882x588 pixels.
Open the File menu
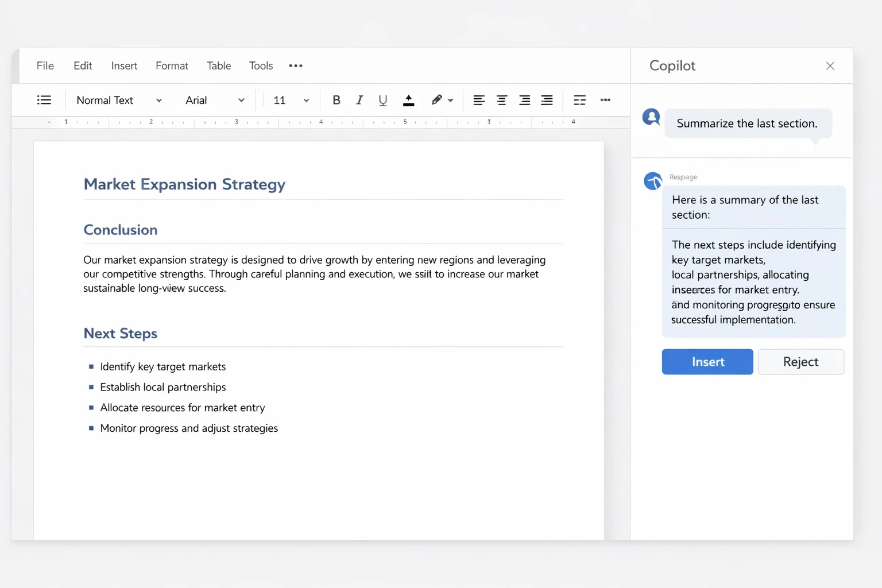(45, 65)
